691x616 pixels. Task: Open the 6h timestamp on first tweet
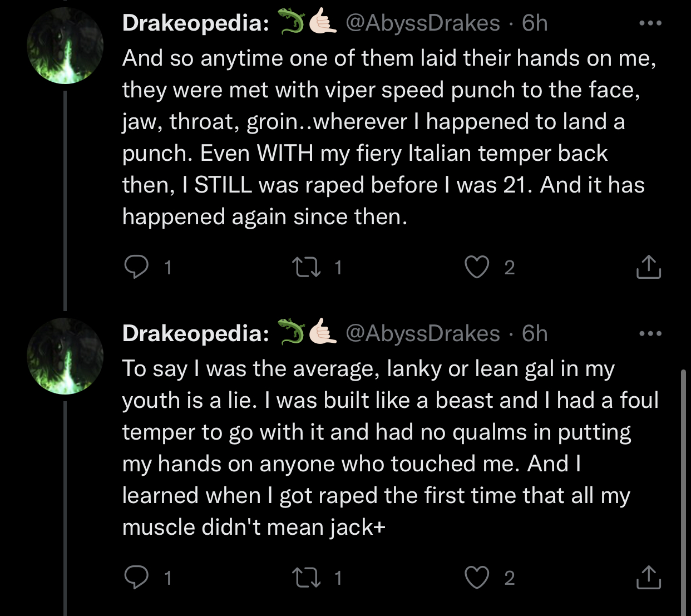click(x=535, y=23)
